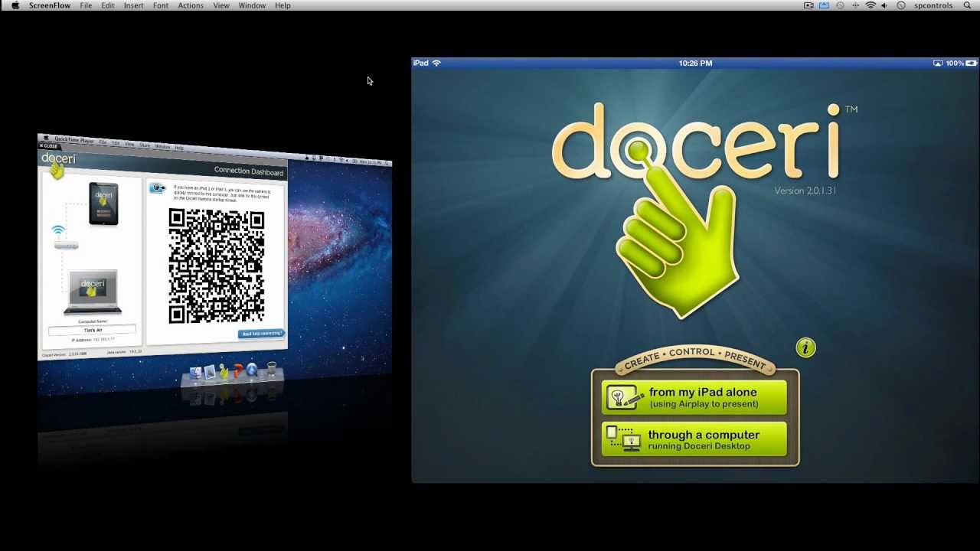Open the spcontrols user menu
The height and width of the screenshot is (551, 980).
(x=933, y=5)
